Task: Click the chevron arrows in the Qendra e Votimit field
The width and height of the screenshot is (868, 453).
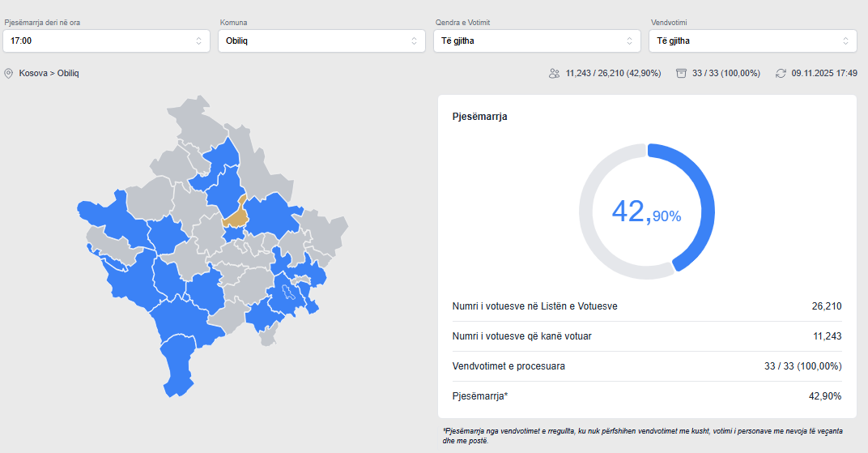Action: [629, 41]
